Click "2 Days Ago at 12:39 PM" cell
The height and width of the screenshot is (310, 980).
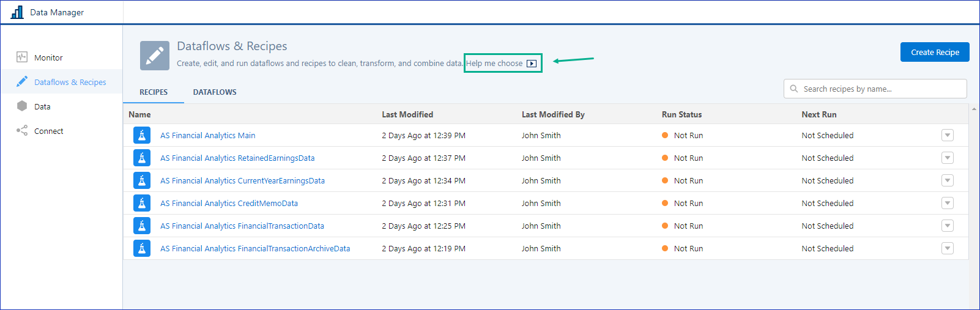(423, 136)
